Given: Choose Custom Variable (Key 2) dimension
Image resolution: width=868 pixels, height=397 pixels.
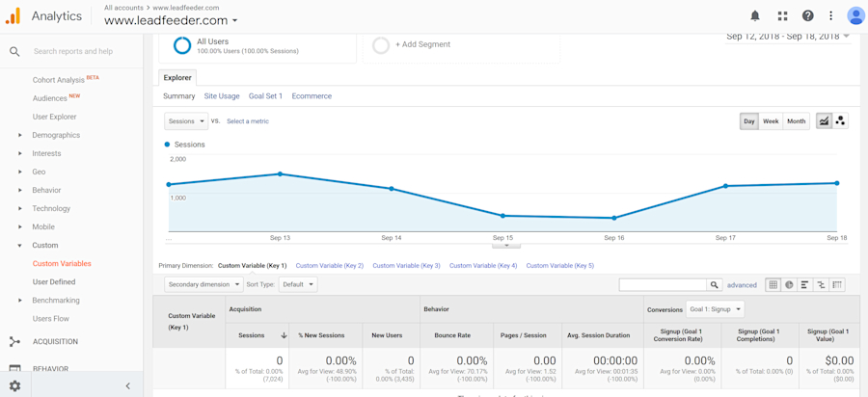Looking at the screenshot, I should coord(330,266).
